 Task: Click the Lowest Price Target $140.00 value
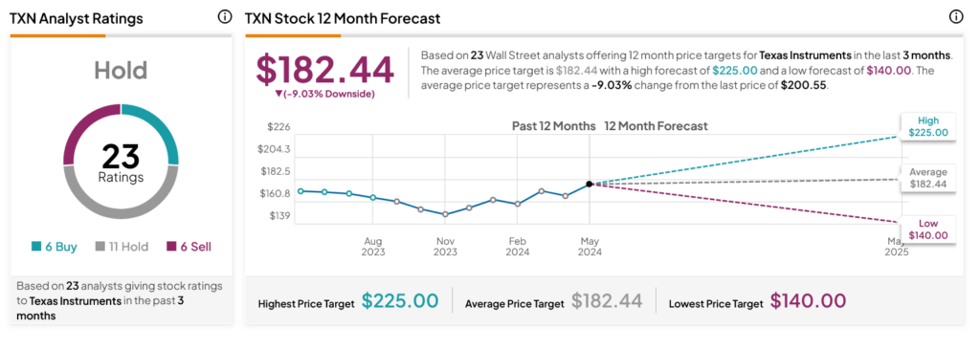pos(808,301)
